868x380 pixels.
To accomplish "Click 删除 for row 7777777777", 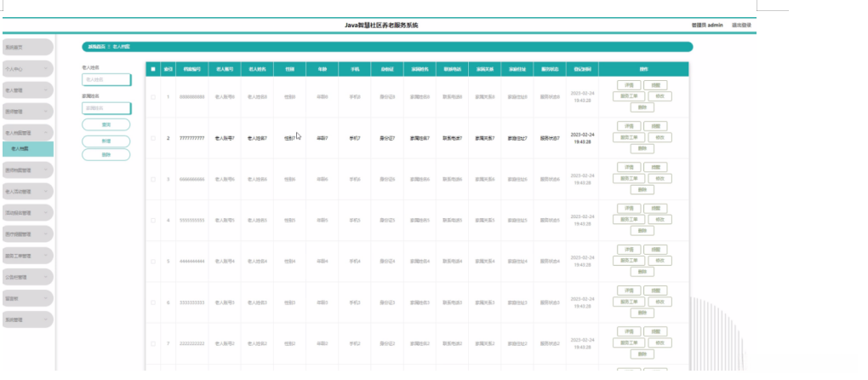I will point(642,148).
